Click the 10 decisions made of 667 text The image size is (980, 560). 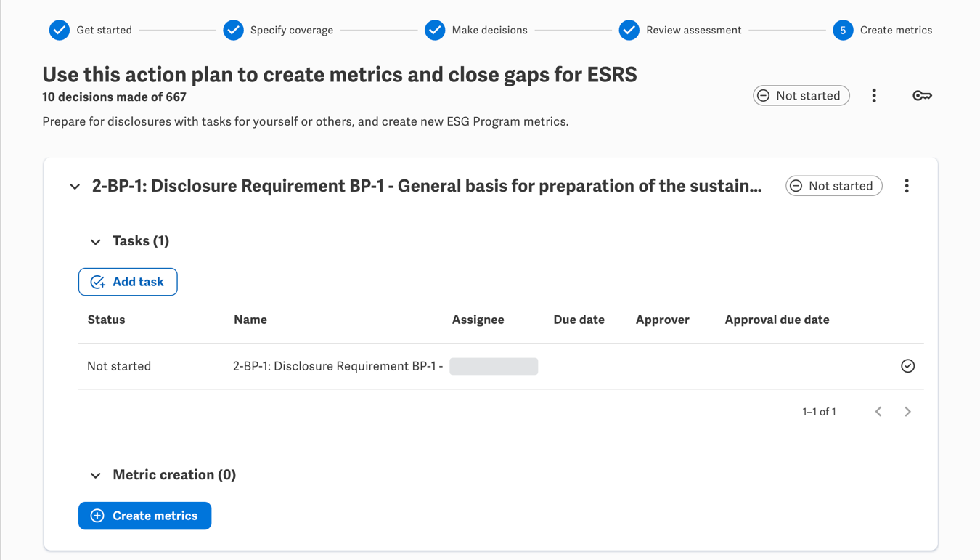tap(114, 97)
